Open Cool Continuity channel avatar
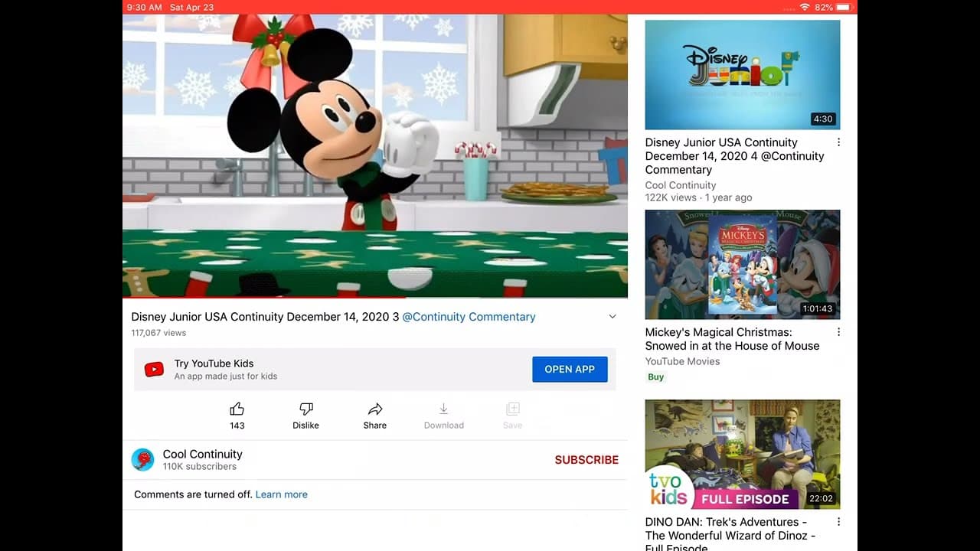 click(142, 460)
